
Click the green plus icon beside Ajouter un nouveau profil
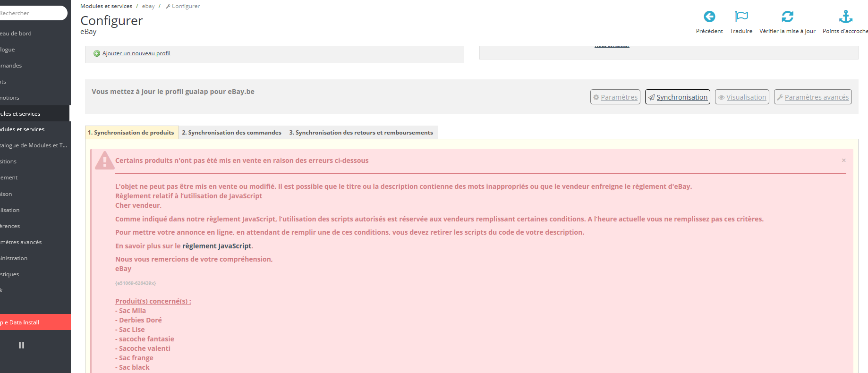pos(97,53)
